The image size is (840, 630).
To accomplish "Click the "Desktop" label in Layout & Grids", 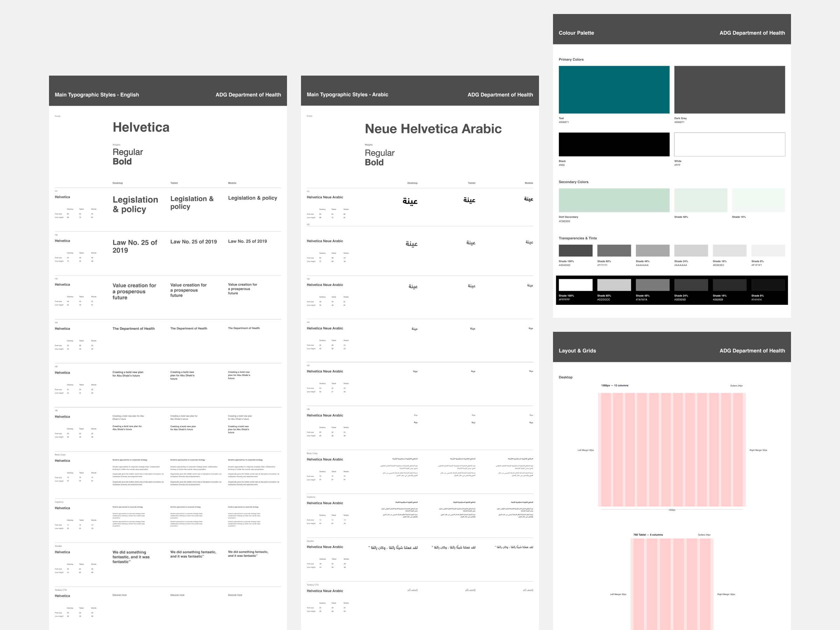I will coord(565,377).
